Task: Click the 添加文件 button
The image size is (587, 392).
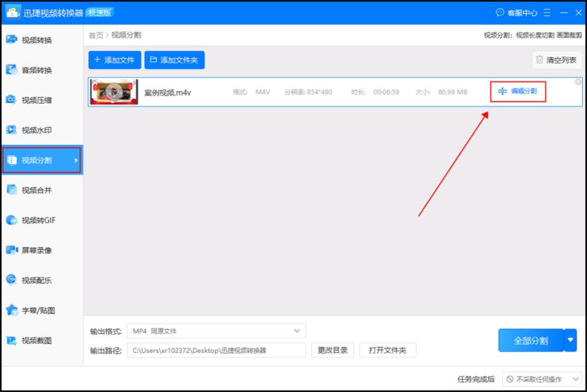Action: tap(114, 60)
